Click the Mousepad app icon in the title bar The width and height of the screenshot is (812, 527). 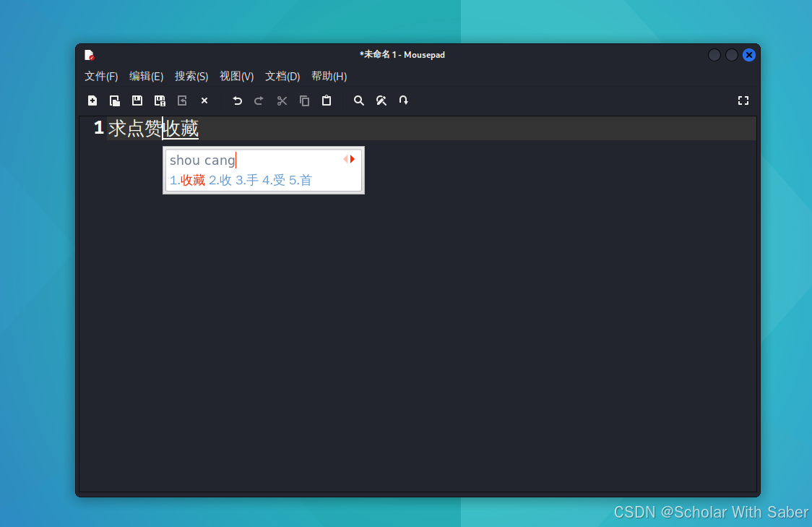(89, 55)
